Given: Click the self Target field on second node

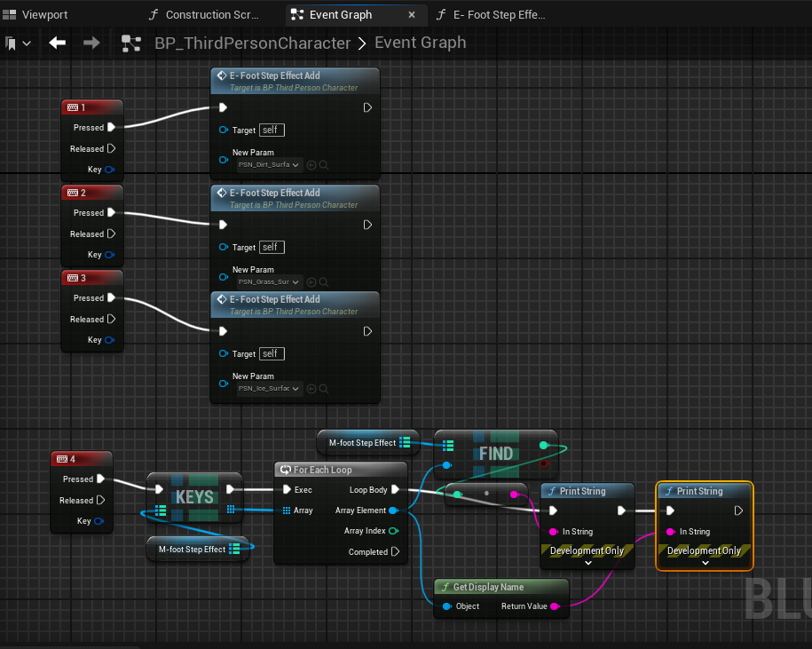Looking at the screenshot, I should 272,247.
